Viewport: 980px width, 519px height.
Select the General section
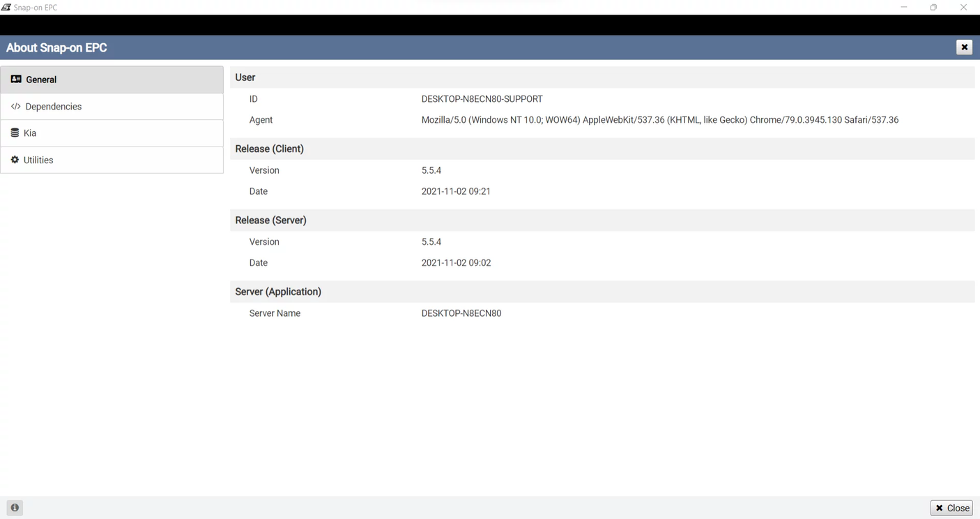click(x=42, y=79)
